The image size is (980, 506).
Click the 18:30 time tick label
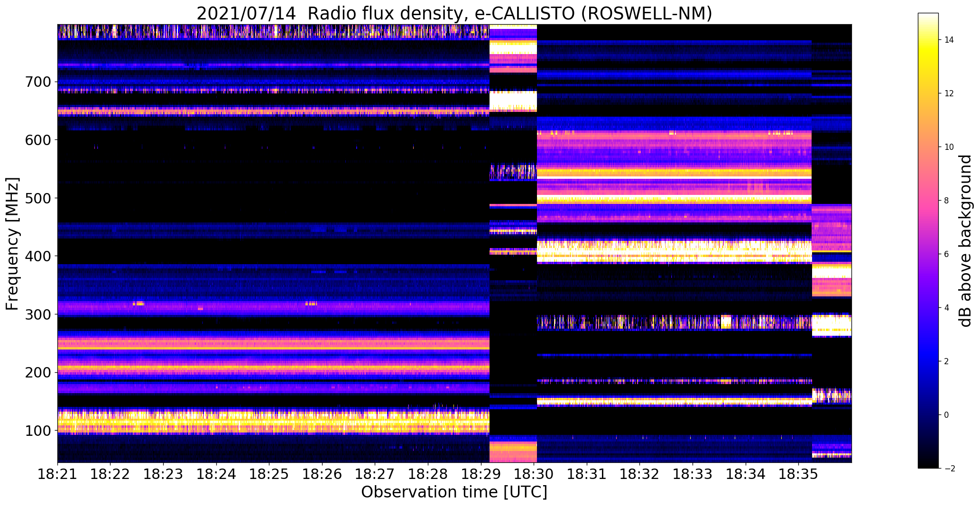tap(534, 474)
